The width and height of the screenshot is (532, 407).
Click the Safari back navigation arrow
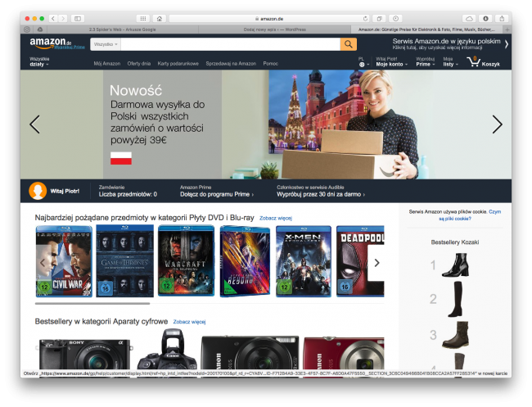tap(53, 18)
